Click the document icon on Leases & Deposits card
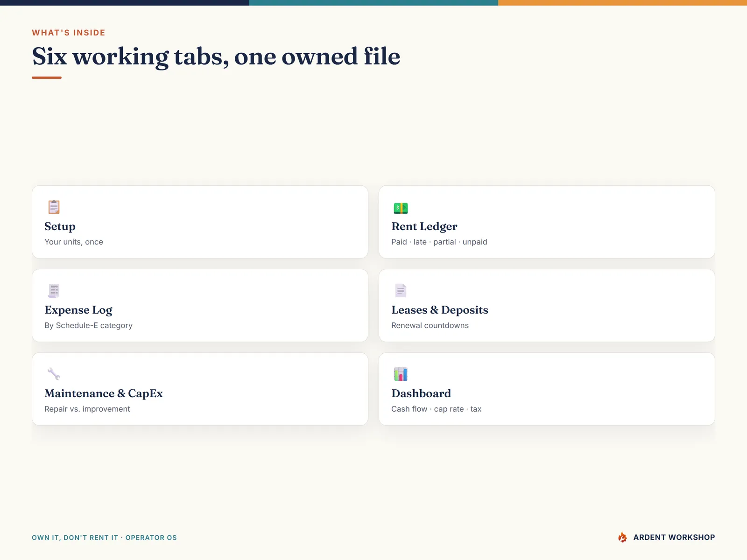Viewport: 747px width, 560px height. pyautogui.click(x=401, y=290)
